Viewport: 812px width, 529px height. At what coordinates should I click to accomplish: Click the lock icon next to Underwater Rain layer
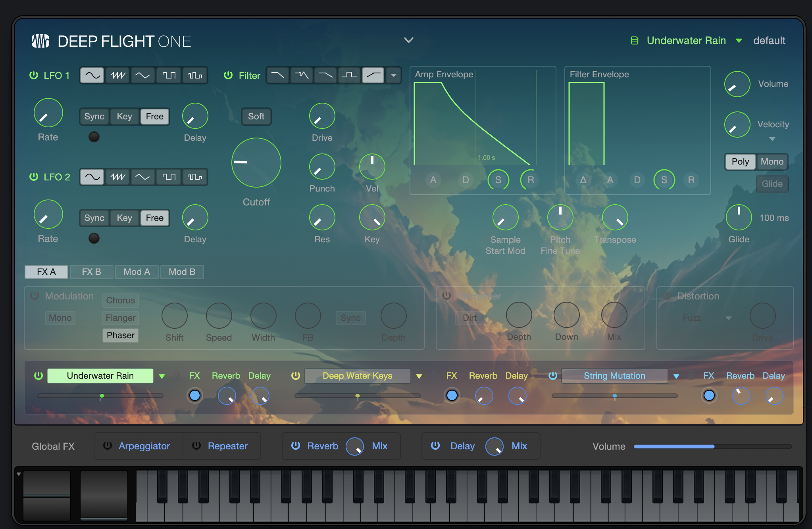point(177,376)
